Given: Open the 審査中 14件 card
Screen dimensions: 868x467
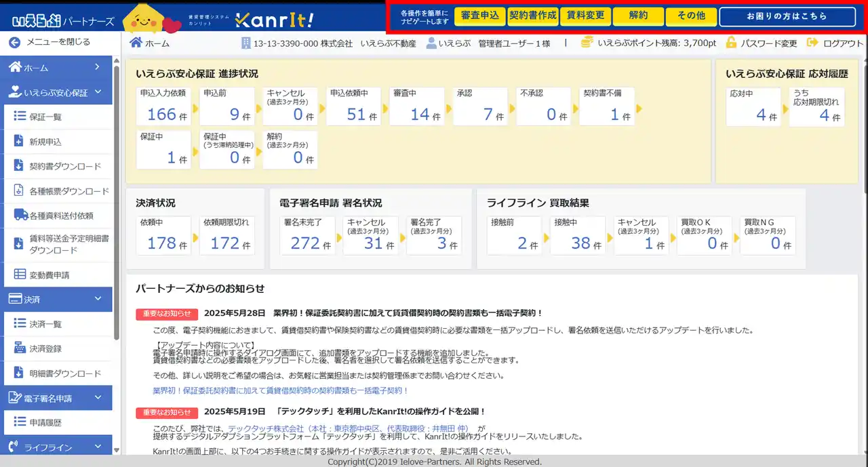Looking at the screenshot, I should (417, 106).
